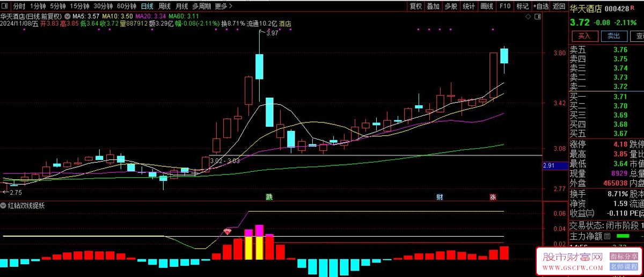
Task: Click the 现量 value 8929
Action: point(619,173)
